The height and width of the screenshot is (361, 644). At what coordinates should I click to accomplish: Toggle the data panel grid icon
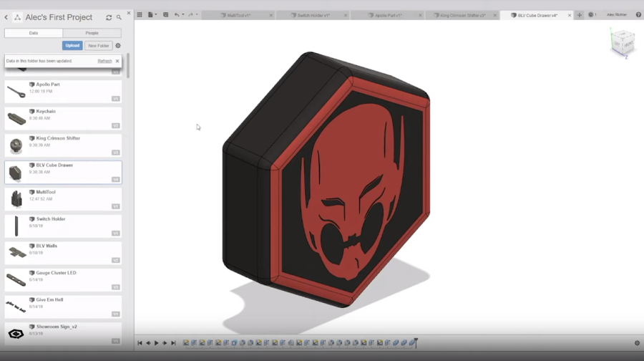140,15
